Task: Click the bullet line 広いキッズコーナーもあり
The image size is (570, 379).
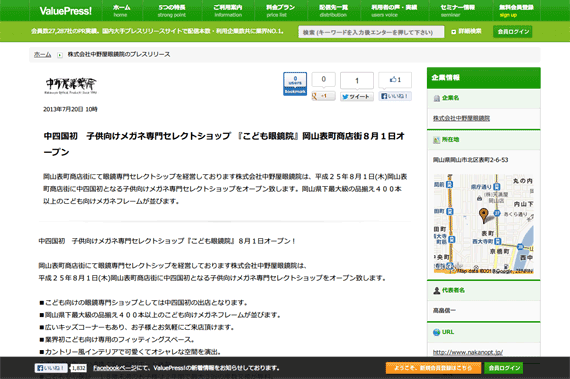Action: (136, 327)
